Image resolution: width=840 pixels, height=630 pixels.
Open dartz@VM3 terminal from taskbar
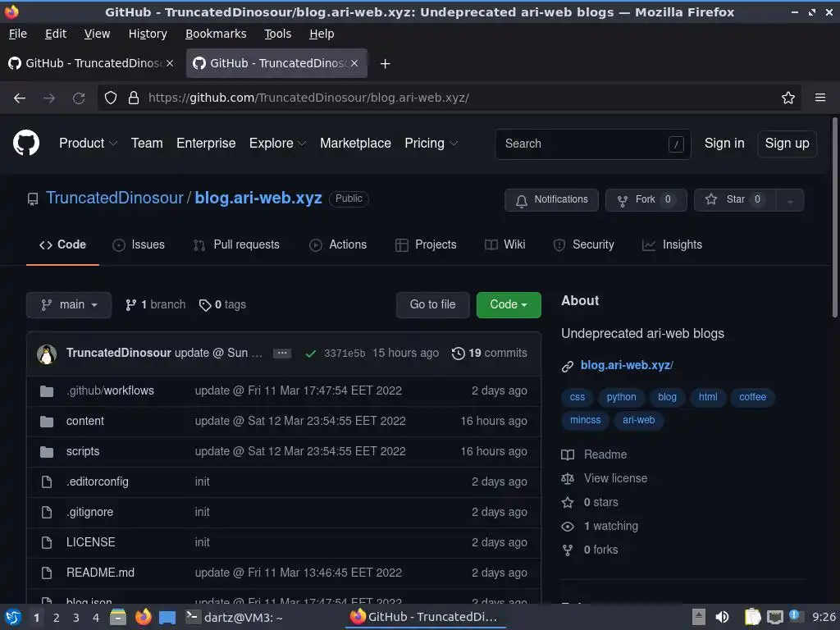tap(234, 617)
